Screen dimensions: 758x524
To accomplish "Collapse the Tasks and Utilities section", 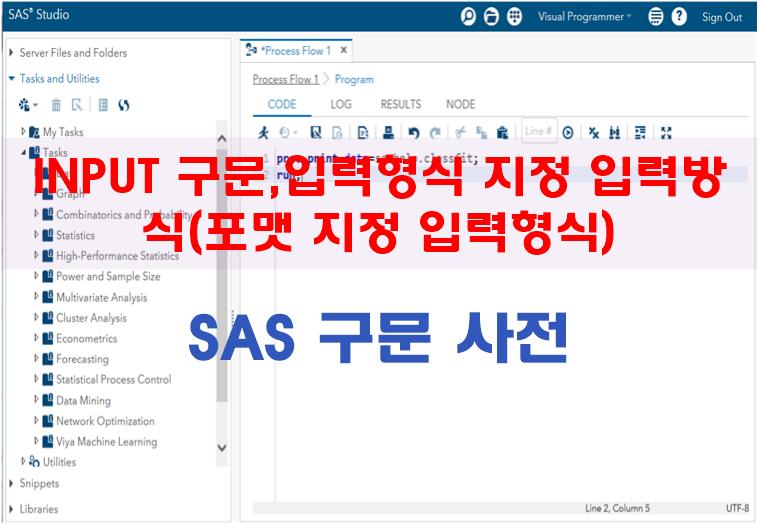I will [12, 78].
